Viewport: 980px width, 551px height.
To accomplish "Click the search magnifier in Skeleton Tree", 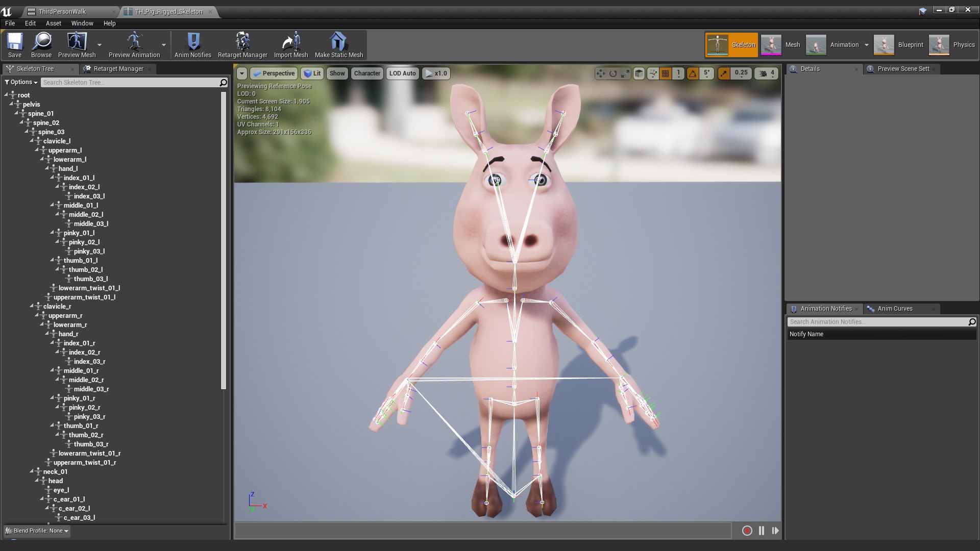I will point(223,82).
